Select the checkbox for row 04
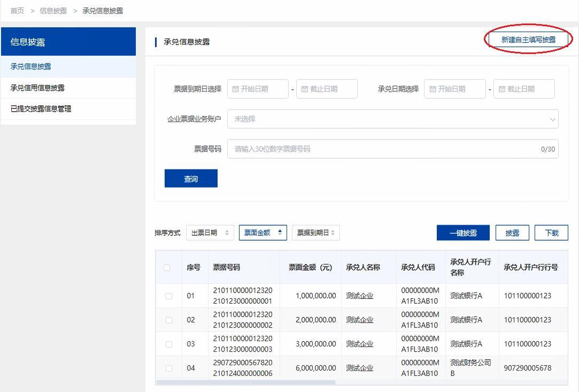The width and height of the screenshot is (579, 392). click(x=168, y=367)
